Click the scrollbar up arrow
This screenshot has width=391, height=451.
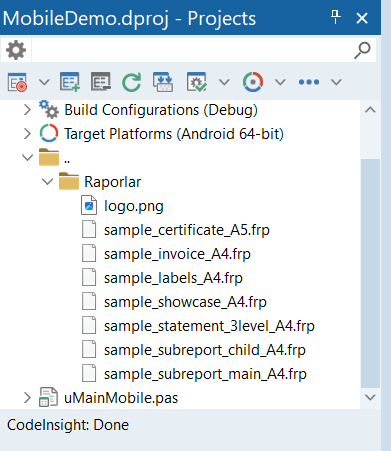370,110
